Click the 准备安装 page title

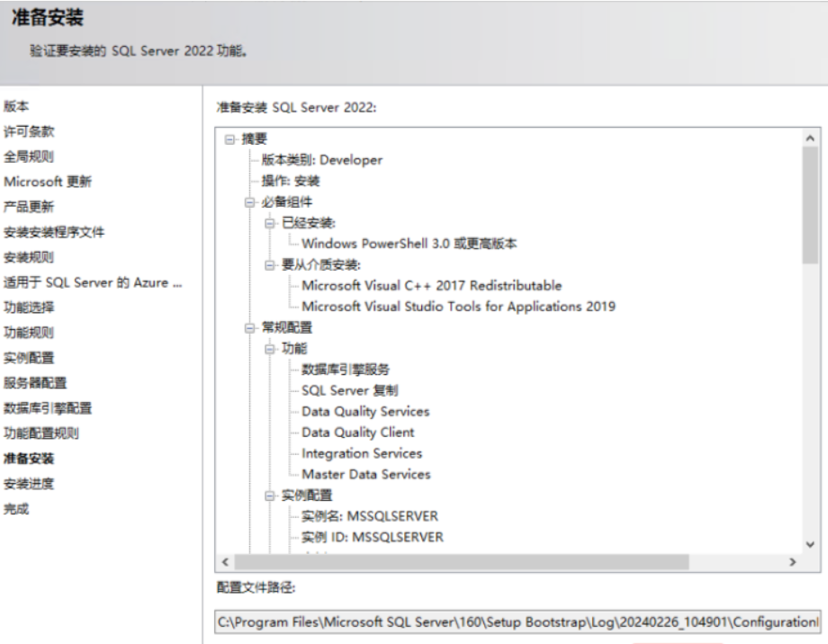coord(48,17)
